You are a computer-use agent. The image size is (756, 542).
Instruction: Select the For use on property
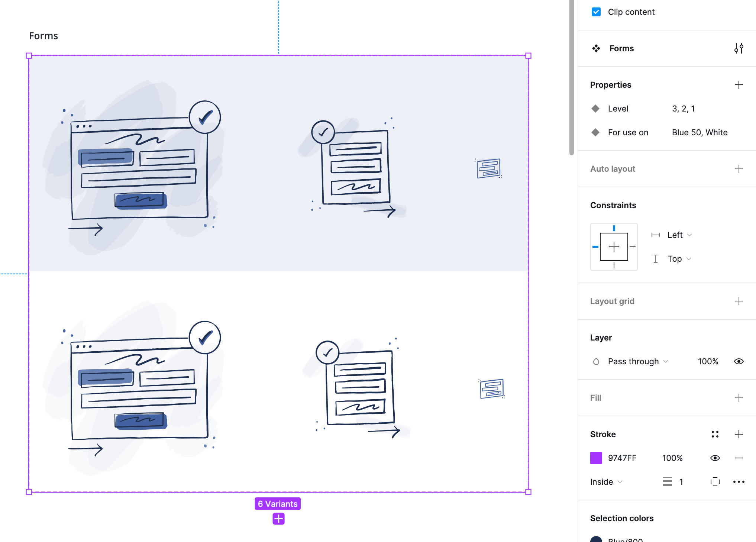pyautogui.click(x=667, y=132)
